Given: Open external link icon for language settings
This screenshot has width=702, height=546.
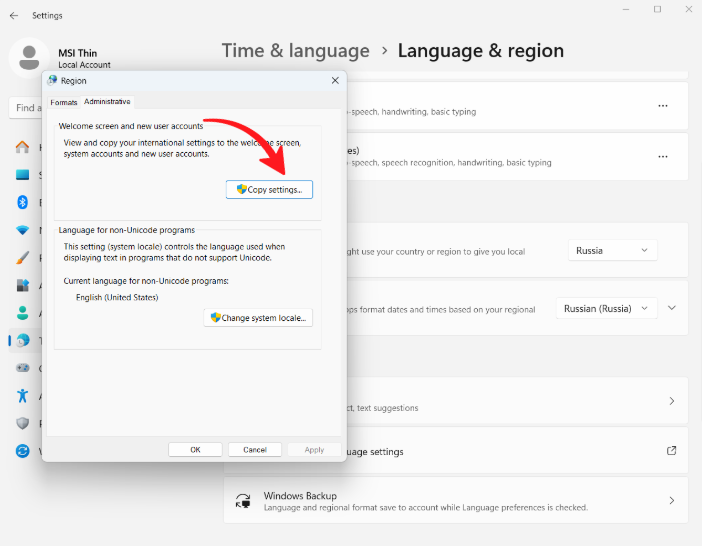Looking at the screenshot, I should click(671, 451).
